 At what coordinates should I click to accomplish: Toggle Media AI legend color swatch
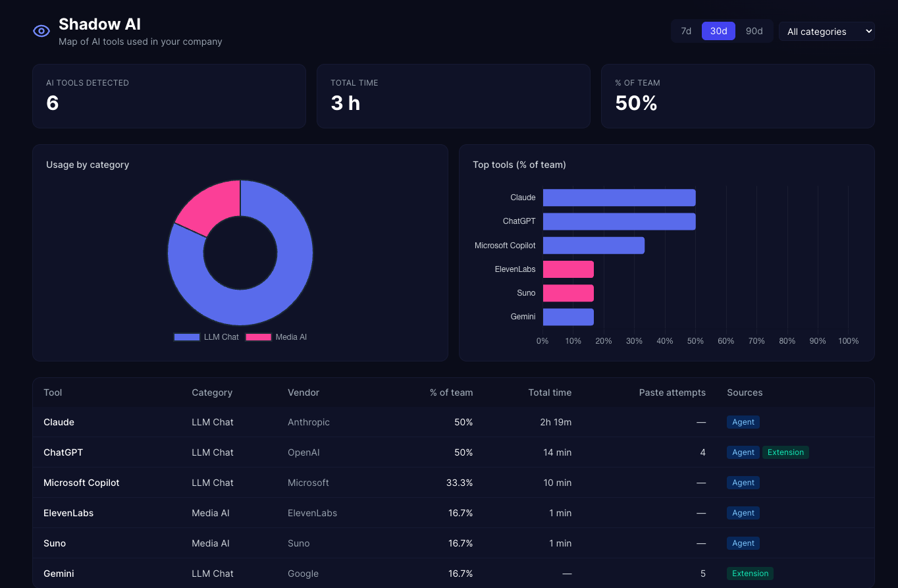[x=259, y=337]
